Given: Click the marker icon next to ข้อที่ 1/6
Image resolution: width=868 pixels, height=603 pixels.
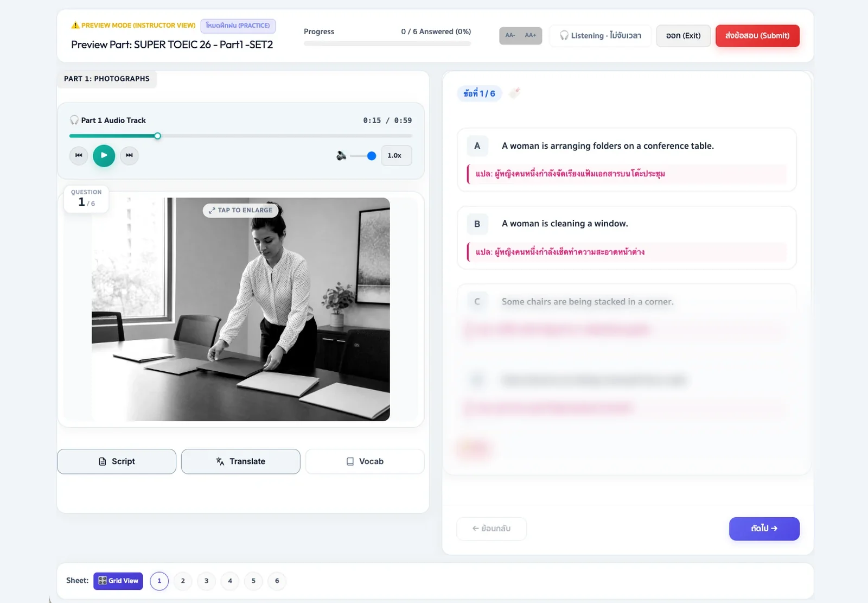Looking at the screenshot, I should click(x=514, y=93).
